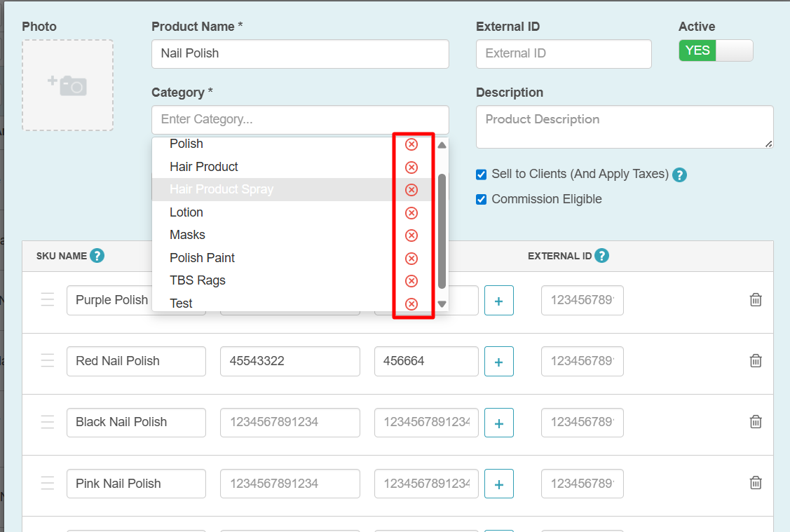Click the plus button on Pink Nail Polish row
The image size is (790, 532).
(x=499, y=484)
